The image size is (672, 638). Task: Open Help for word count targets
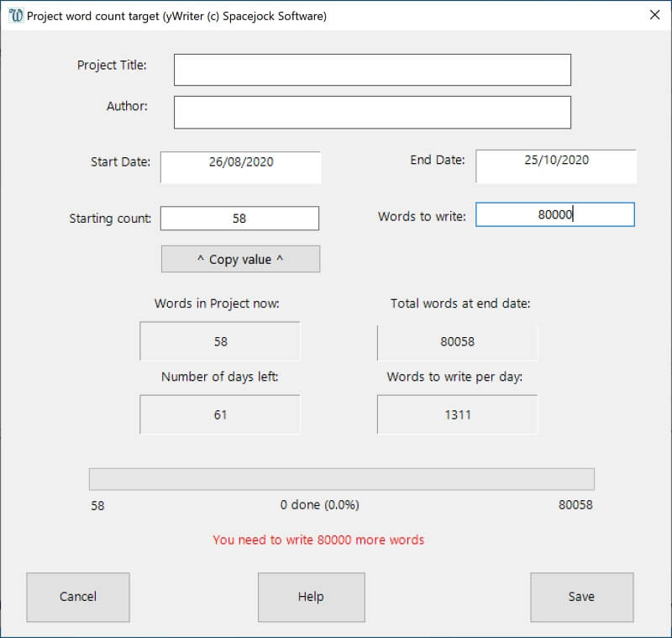[311, 597]
